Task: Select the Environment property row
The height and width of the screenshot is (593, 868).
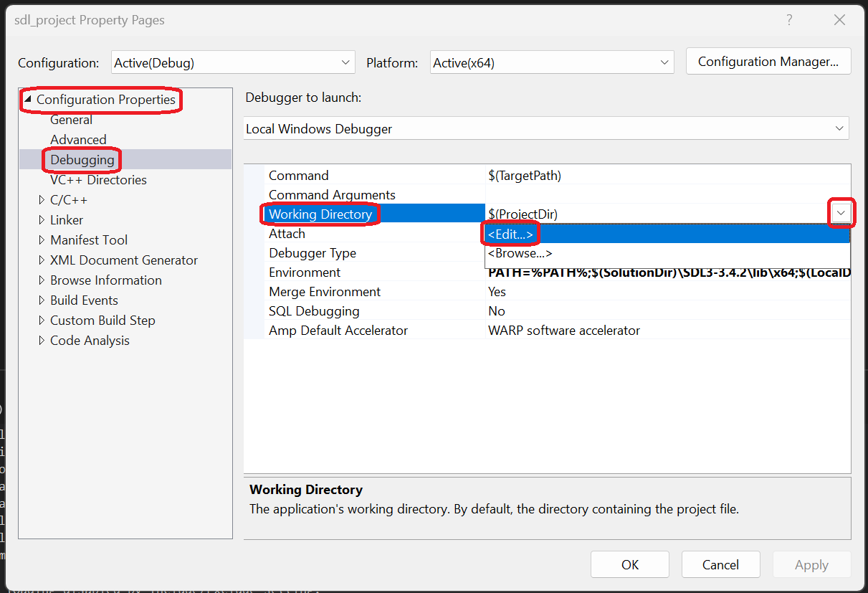Action: pyautogui.click(x=305, y=272)
